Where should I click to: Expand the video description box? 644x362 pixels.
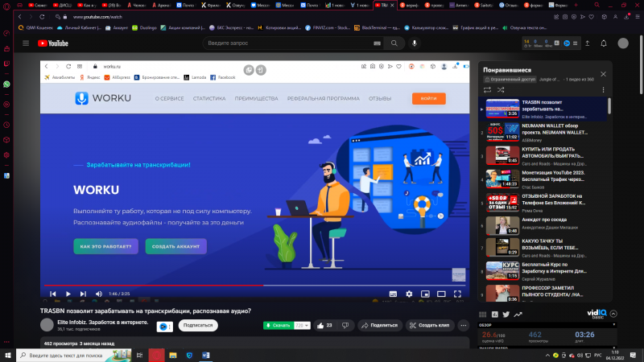pyautogui.click(x=254, y=343)
